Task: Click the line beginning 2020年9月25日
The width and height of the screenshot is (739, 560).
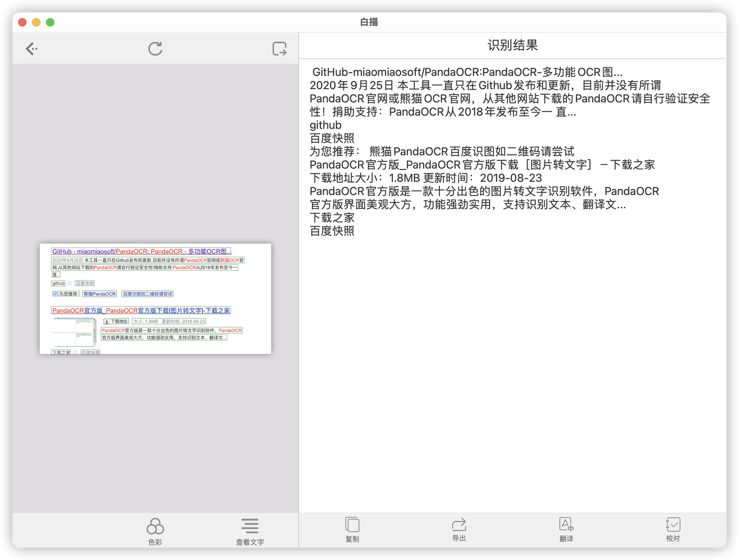Action: tap(485, 85)
